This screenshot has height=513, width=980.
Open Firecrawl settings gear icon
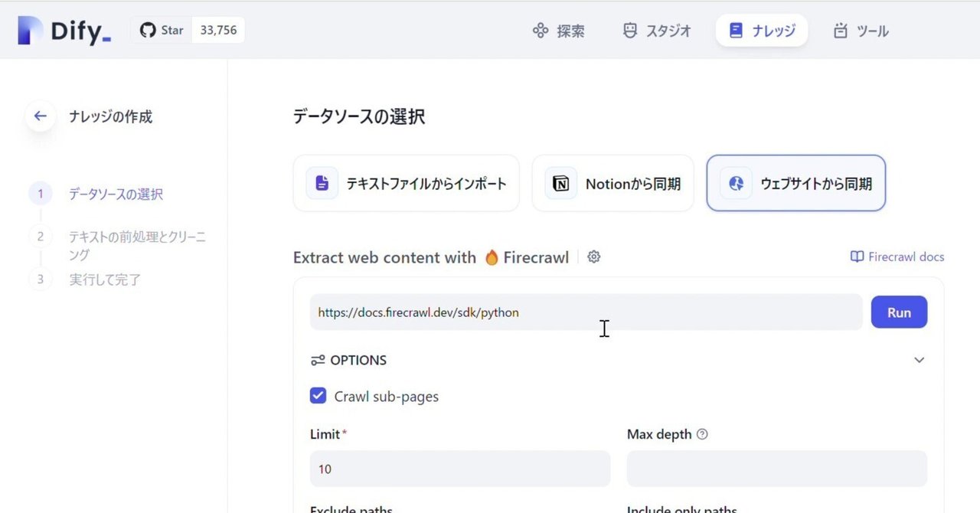(593, 256)
